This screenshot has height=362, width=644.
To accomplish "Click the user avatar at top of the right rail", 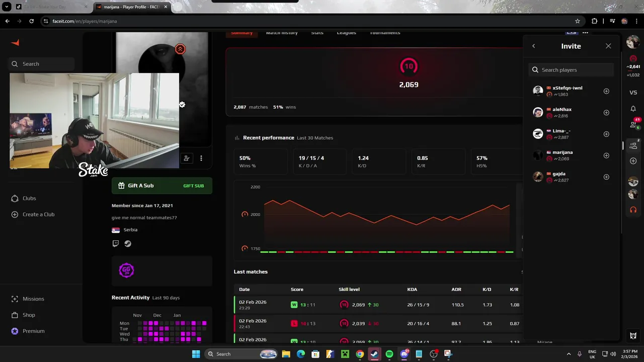I will pyautogui.click(x=633, y=43).
